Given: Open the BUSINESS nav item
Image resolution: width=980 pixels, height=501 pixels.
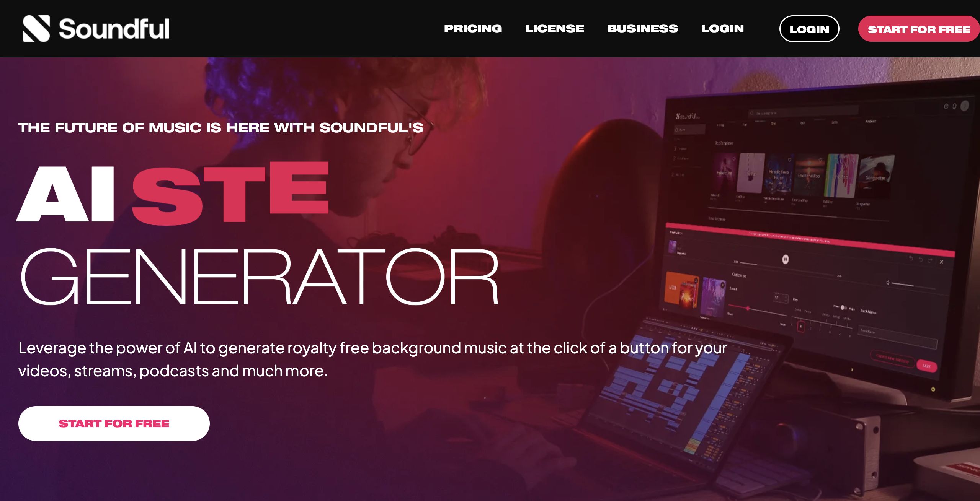Looking at the screenshot, I should coord(642,29).
